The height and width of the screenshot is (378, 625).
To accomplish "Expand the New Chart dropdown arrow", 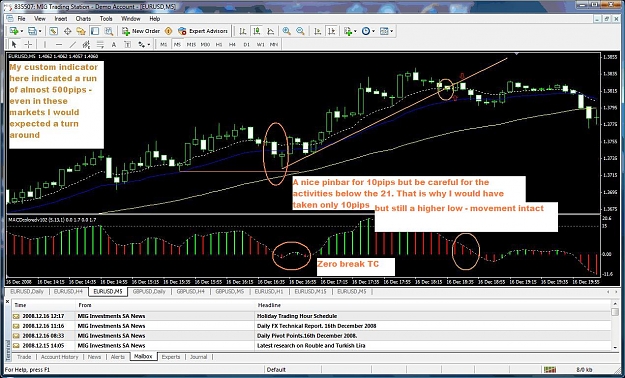I will [x=22, y=31].
